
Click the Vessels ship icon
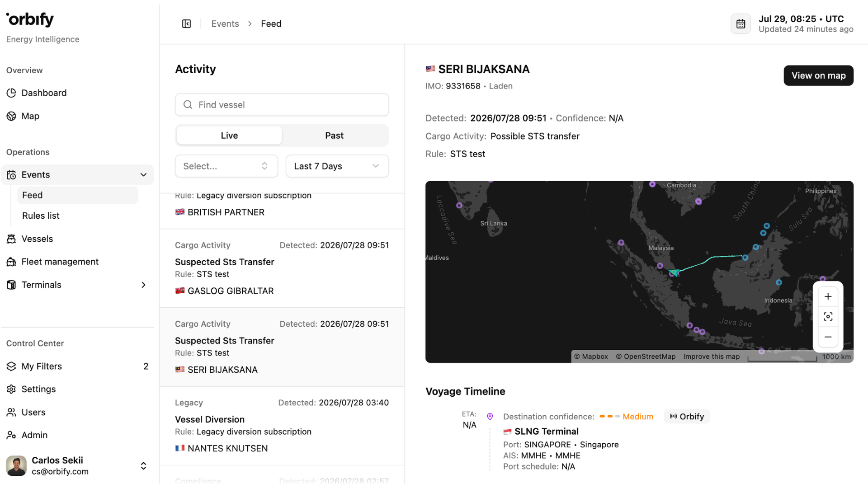tap(11, 239)
